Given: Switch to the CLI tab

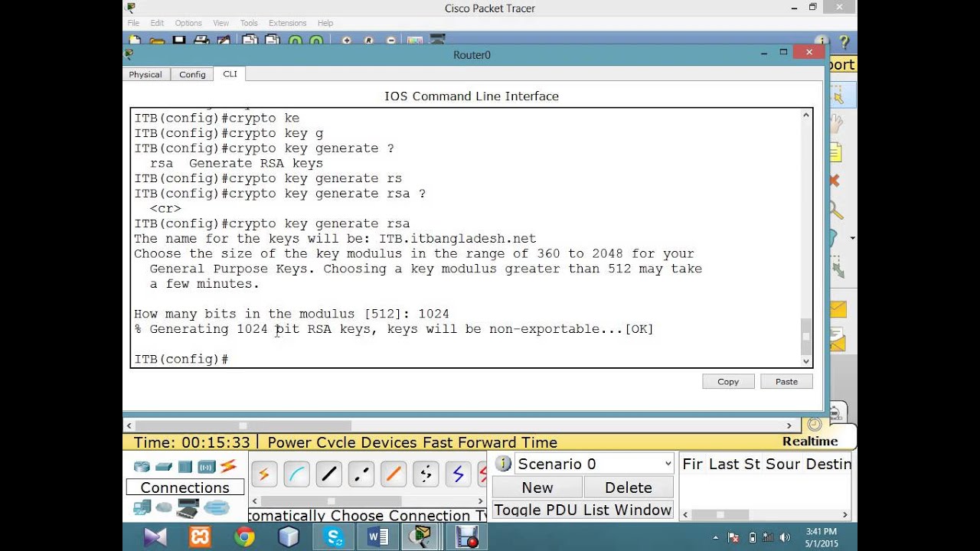Looking at the screenshot, I should click(230, 73).
